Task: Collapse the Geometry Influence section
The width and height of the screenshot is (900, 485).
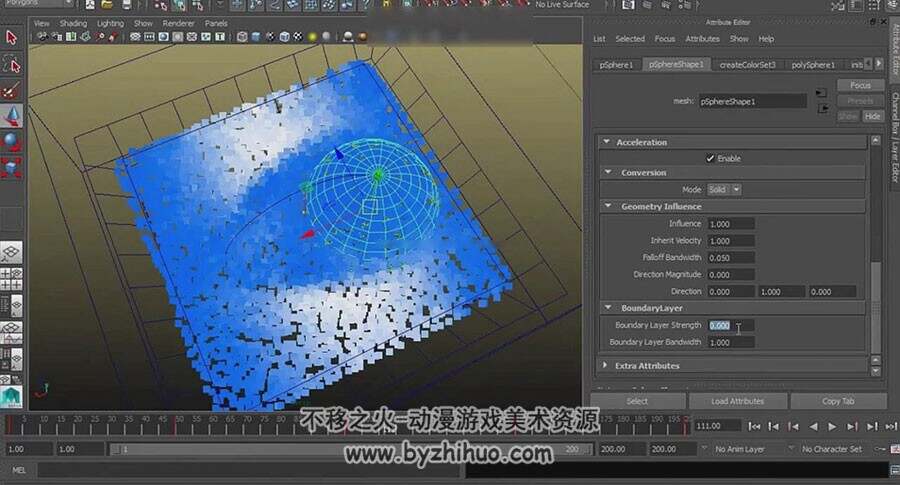Action: [x=608, y=206]
